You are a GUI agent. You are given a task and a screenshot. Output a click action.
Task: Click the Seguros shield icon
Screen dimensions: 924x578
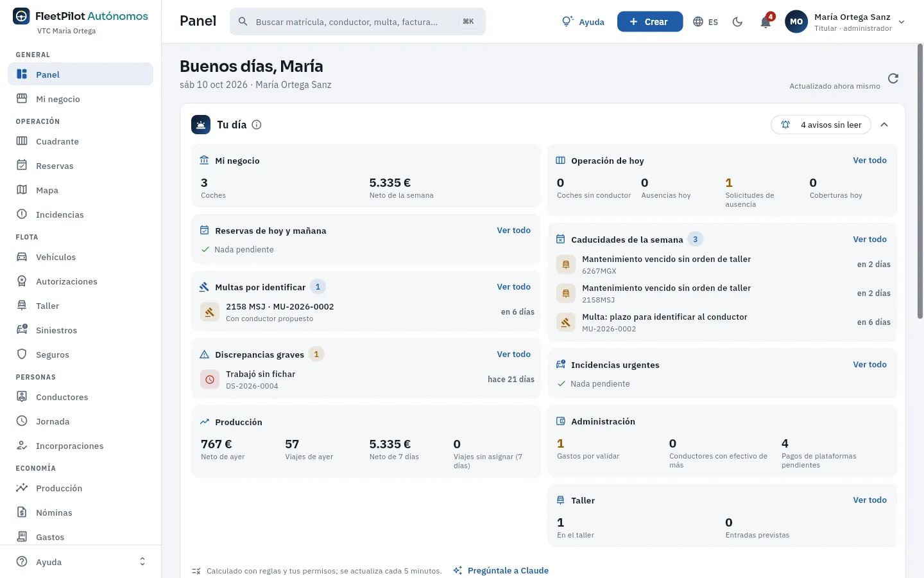(22, 355)
